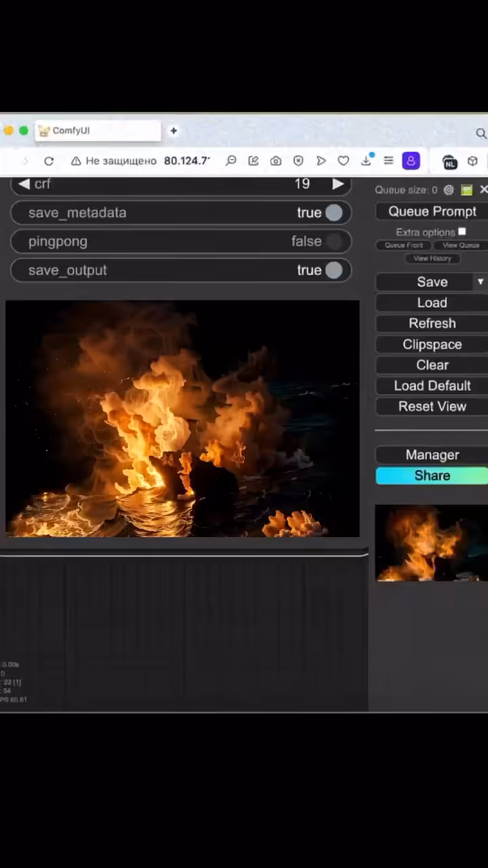
Task: Open the snapshot camera icon in address bar
Action: 276,161
